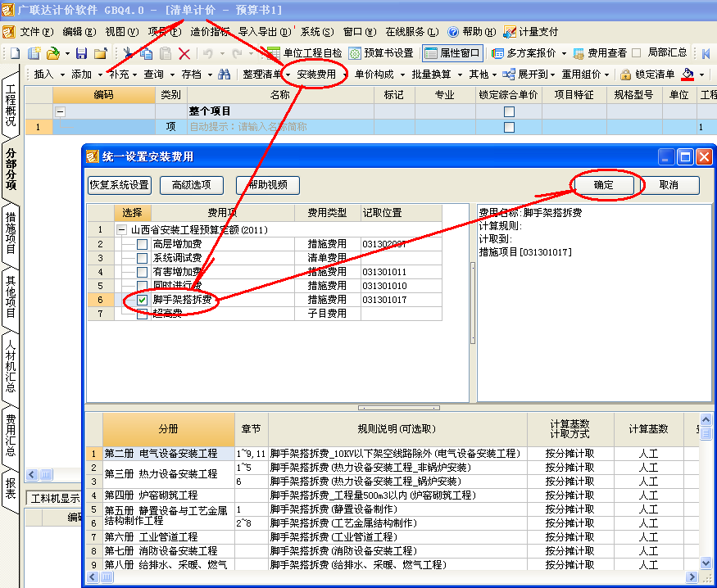Collapse 山西省安装工程预算定额(2011) tree node
The width and height of the screenshot is (717, 588).
[x=121, y=230]
